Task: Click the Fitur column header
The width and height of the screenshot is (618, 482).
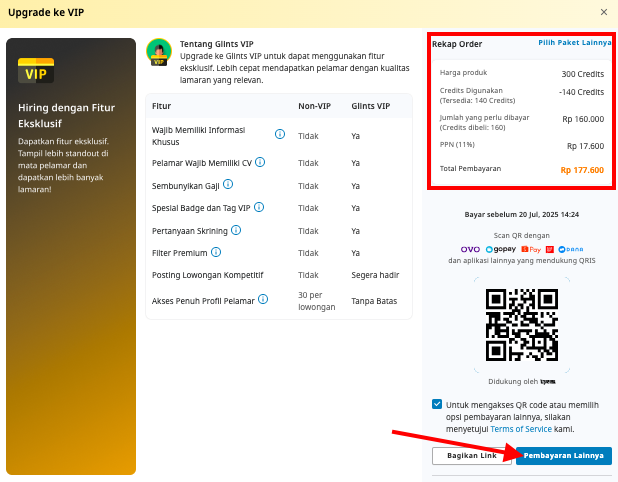Action: pos(161,106)
